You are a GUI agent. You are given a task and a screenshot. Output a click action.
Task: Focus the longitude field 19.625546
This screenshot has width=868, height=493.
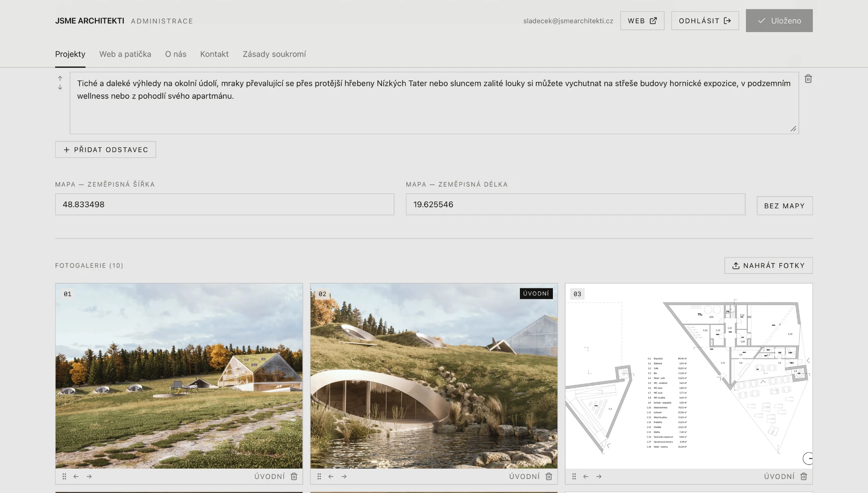click(575, 204)
